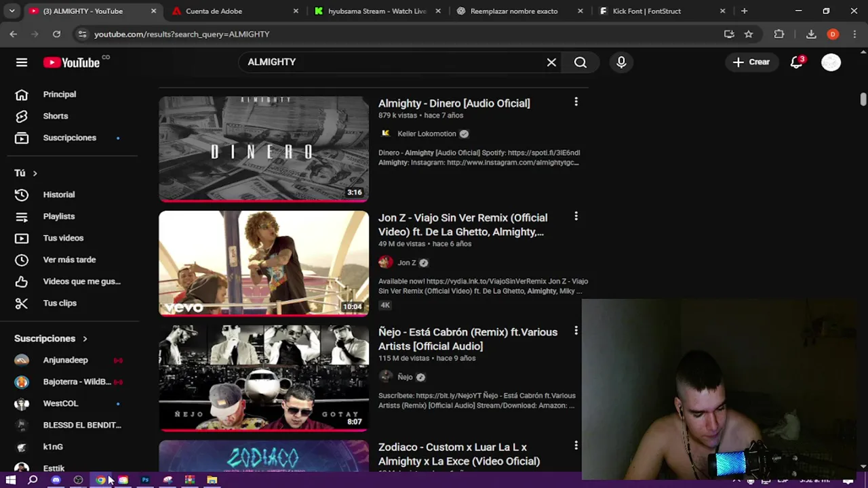Go back in browser history

(x=14, y=34)
